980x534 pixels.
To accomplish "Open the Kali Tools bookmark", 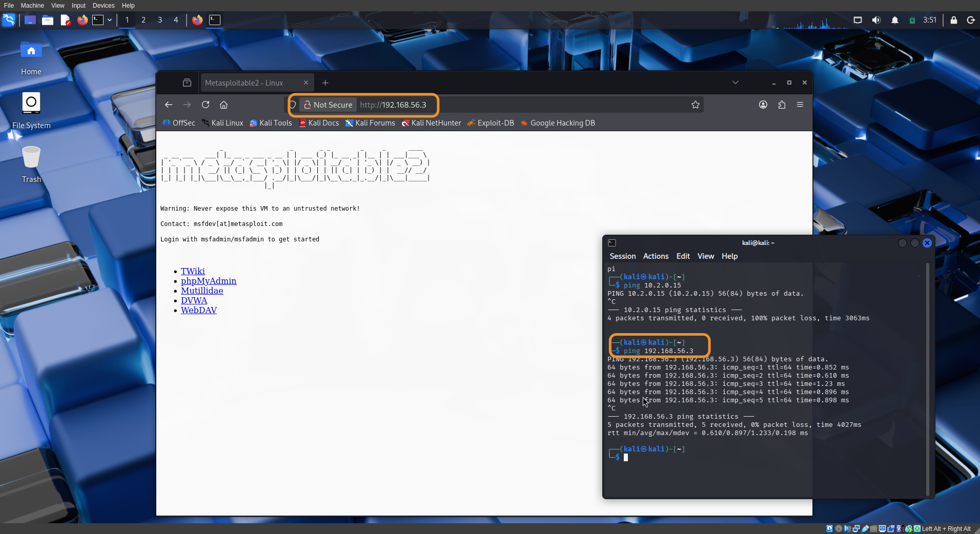I will click(x=271, y=123).
